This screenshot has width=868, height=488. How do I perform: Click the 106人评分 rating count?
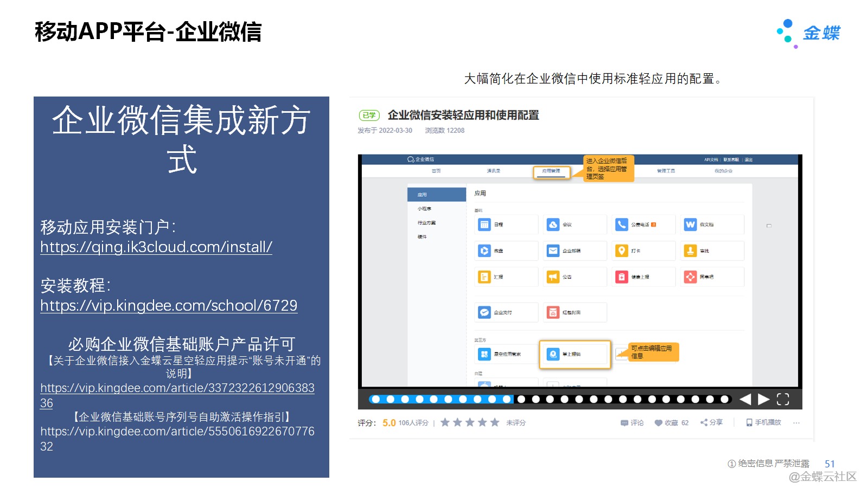(413, 423)
